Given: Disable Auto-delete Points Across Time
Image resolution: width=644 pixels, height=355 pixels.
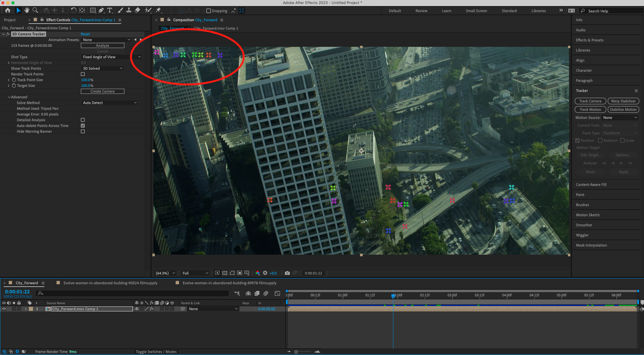Looking at the screenshot, I should point(83,125).
